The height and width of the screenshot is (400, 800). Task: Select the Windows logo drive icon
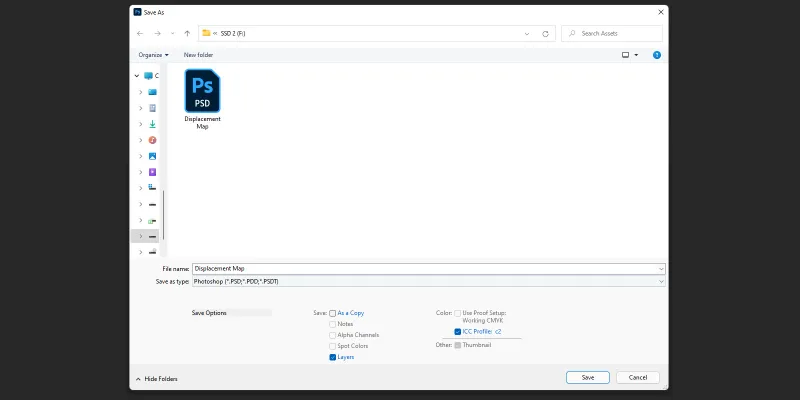click(x=152, y=188)
